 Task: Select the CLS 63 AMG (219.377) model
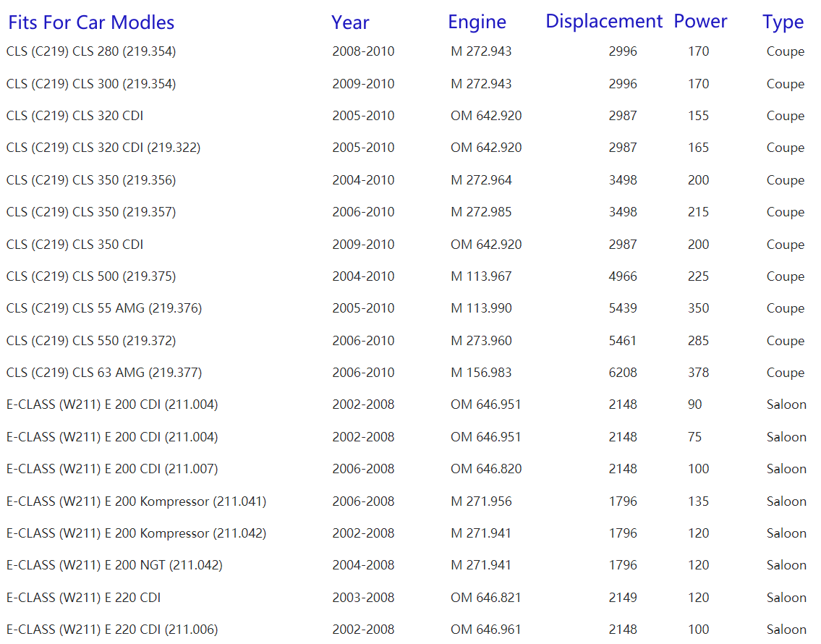(x=104, y=373)
